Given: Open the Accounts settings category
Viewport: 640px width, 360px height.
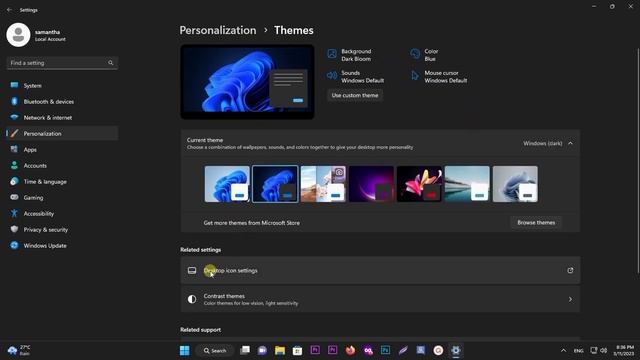Looking at the screenshot, I should pos(62,165).
